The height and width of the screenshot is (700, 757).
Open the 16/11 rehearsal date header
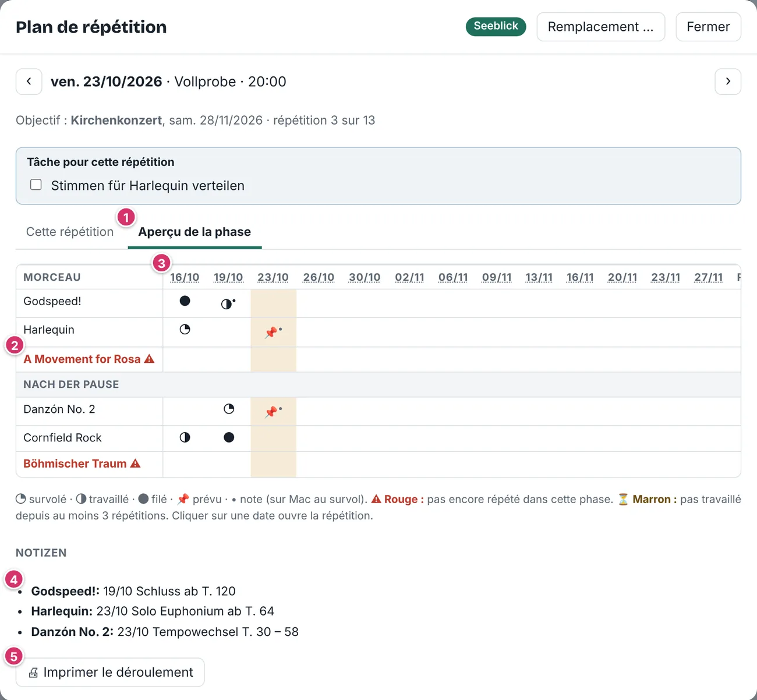pos(580,277)
